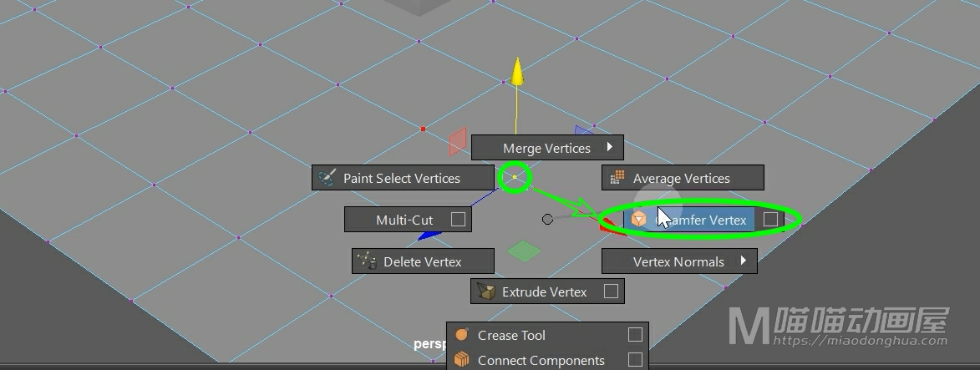Open the Multi-Cut option box
Image resolution: width=980 pixels, height=370 pixels.
coord(458,220)
